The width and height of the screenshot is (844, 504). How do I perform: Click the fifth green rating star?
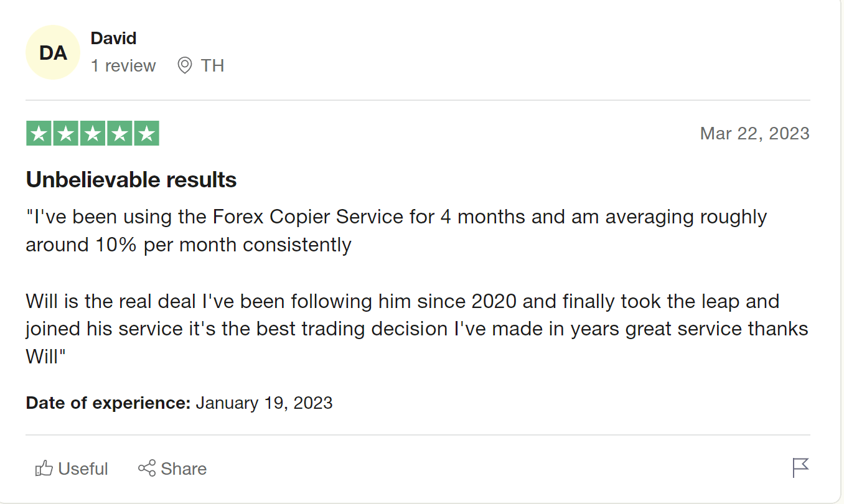[147, 133]
